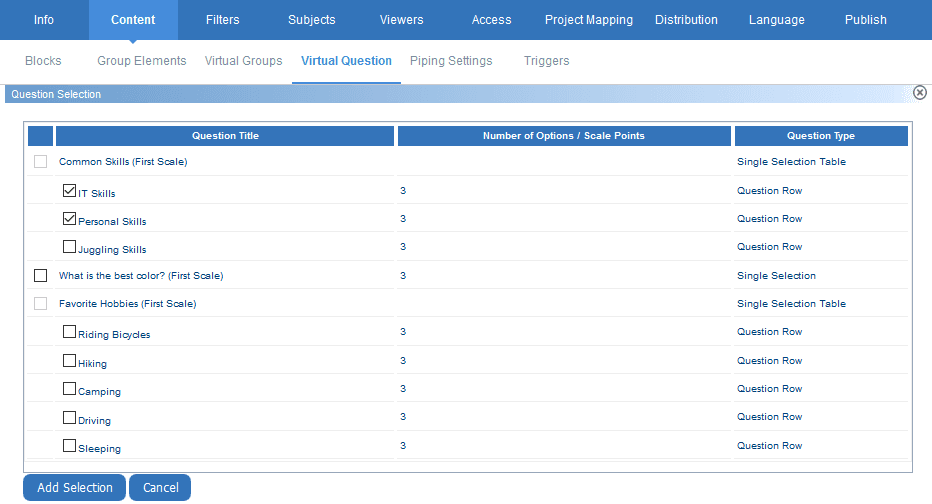Switch to the Viewers tab
This screenshot has height=504, width=932.
click(x=401, y=20)
